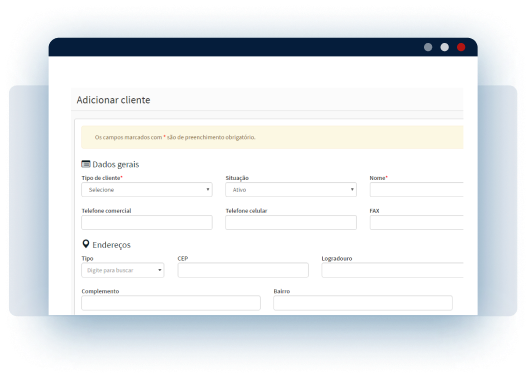Focus the Telefone comercial field
530x379 pixels.
147,222
